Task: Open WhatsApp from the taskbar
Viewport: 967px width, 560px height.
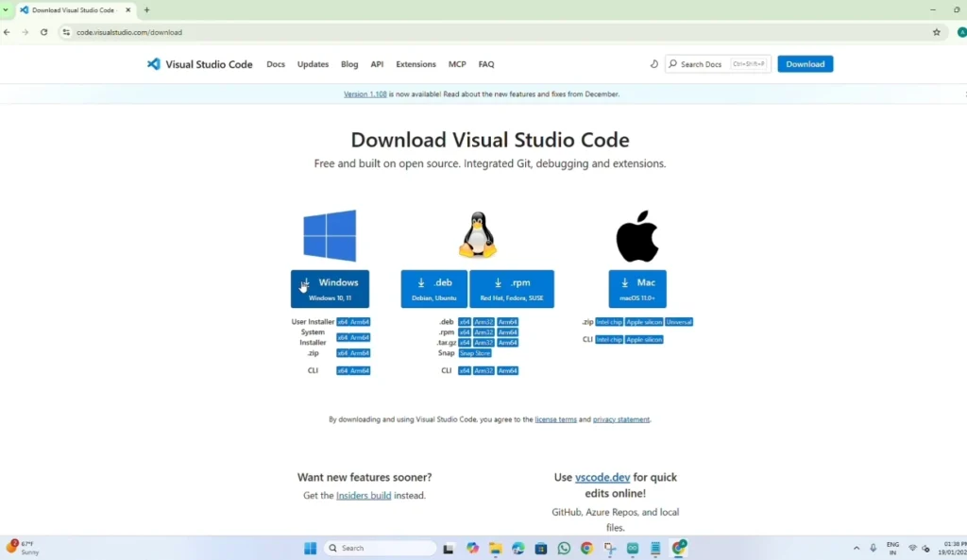Action: click(x=565, y=548)
